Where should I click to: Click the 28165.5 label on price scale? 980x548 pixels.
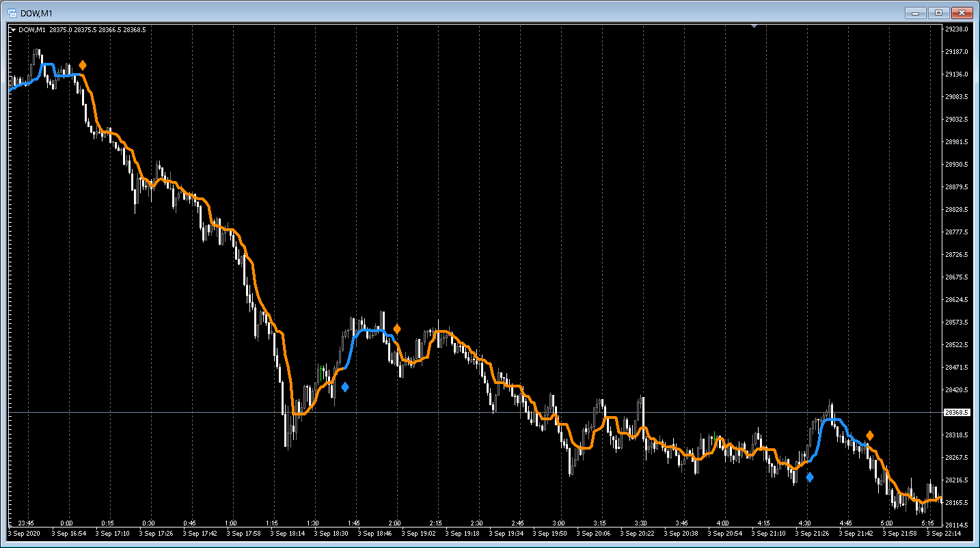(957, 502)
